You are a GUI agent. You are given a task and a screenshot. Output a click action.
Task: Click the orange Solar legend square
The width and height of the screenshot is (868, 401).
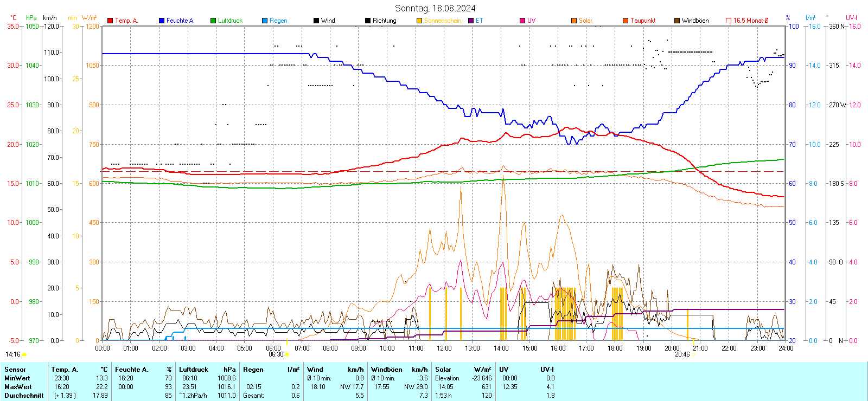574,21
